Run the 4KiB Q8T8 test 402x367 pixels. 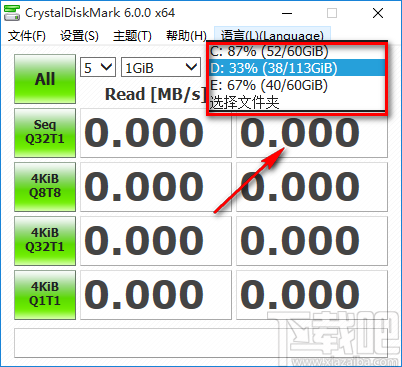45,187
